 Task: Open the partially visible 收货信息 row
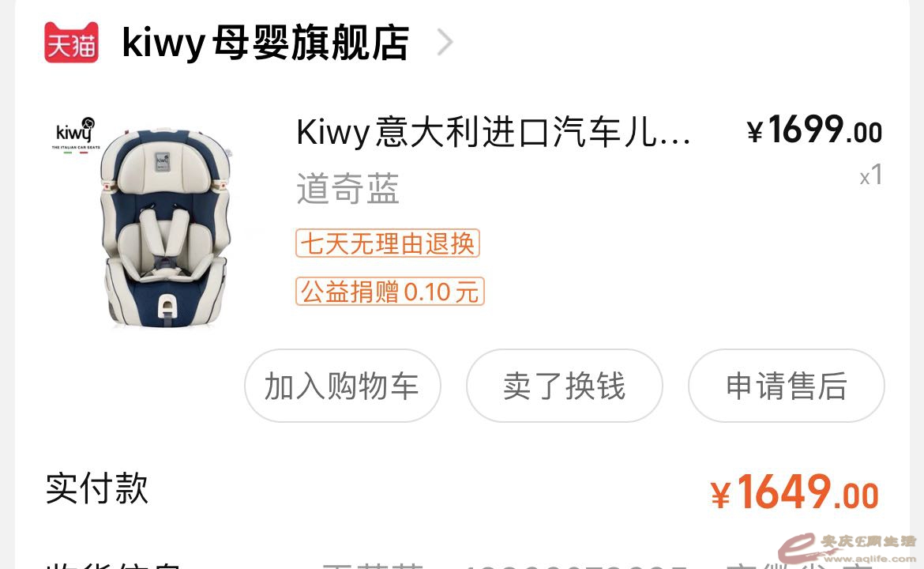tap(462, 565)
